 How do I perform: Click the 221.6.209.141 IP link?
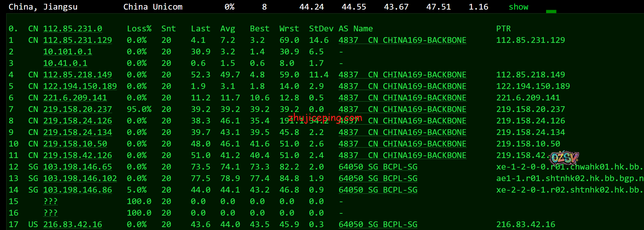(75, 98)
